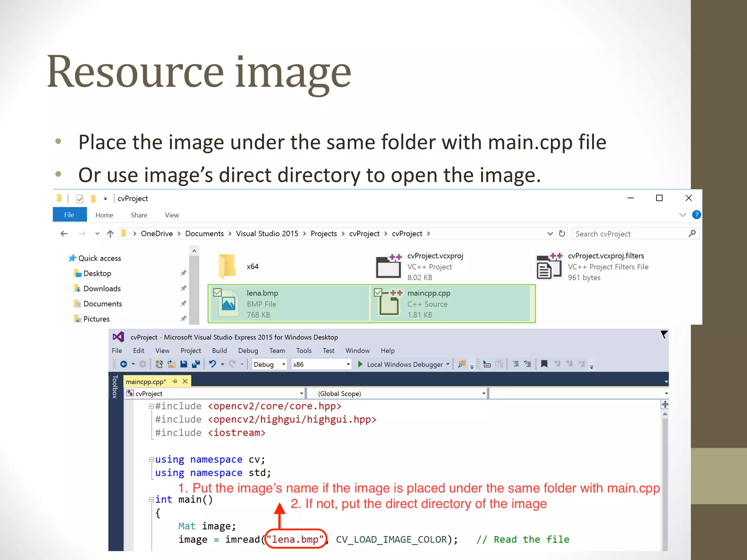The height and width of the screenshot is (560, 747).
Task: Collapse the int main() code block
Action: point(151,500)
